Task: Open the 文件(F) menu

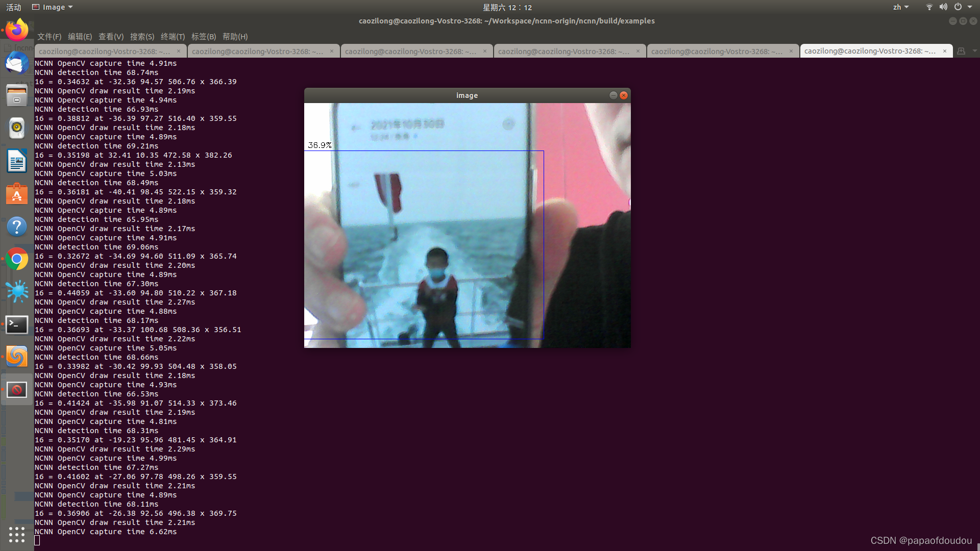Action: (49, 37)
